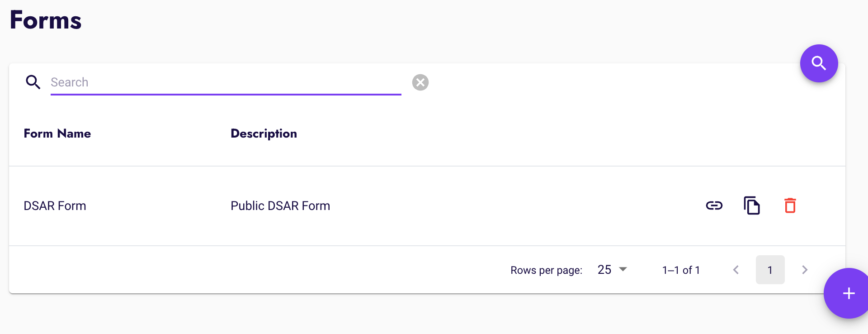Select page 1 in pagination
This screenshot has height=334, width=868.
[770, 269]
